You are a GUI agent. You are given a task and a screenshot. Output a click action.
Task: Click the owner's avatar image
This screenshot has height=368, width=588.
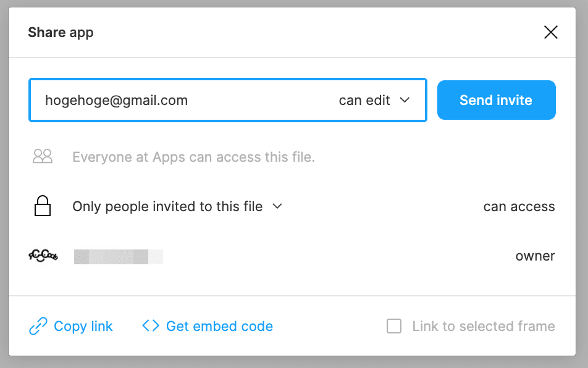click(x=43, y=256)
